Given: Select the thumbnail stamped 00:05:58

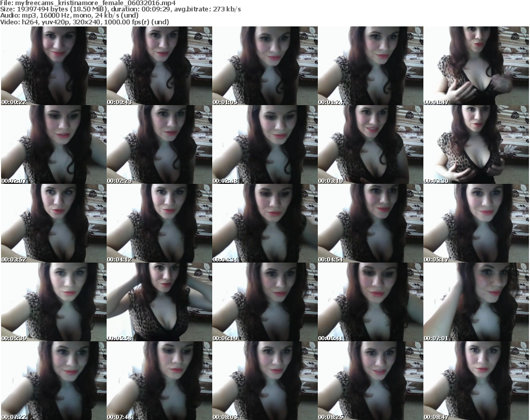Looking at the screenshot, I should tap(159, 302).
